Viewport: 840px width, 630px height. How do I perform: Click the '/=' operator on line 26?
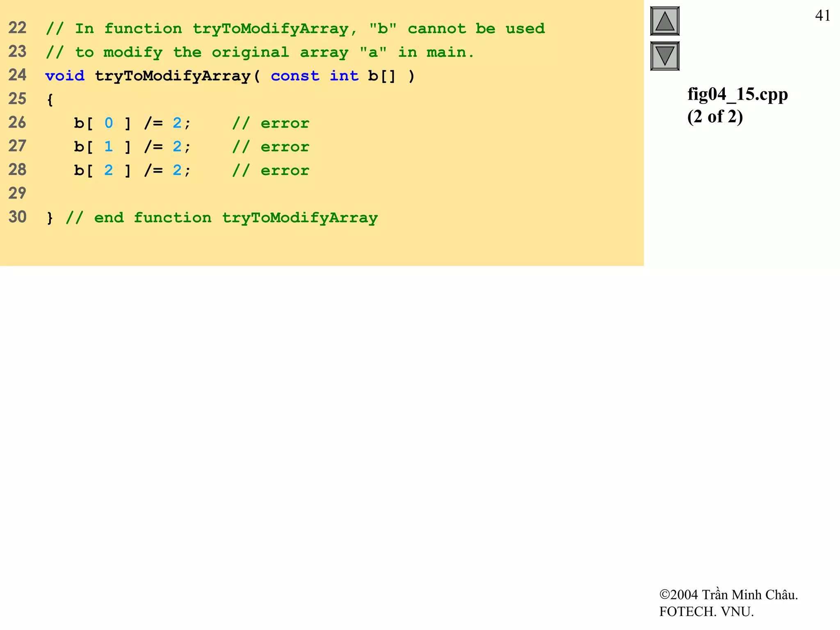click(x=153, y=123)
